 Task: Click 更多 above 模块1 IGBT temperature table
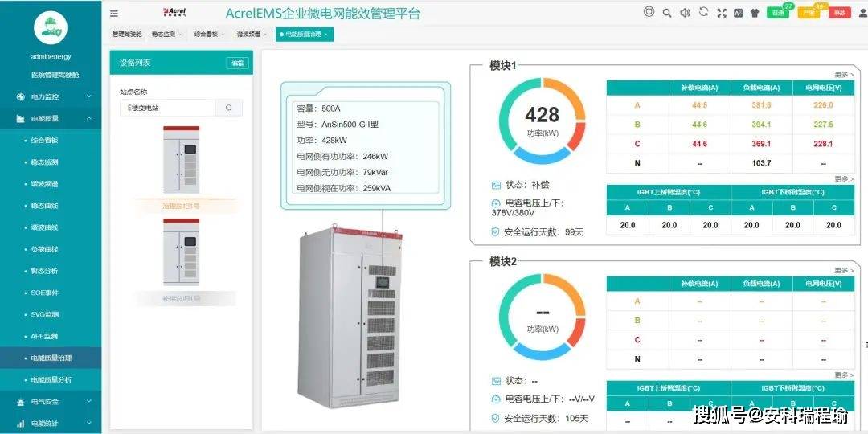844,178
